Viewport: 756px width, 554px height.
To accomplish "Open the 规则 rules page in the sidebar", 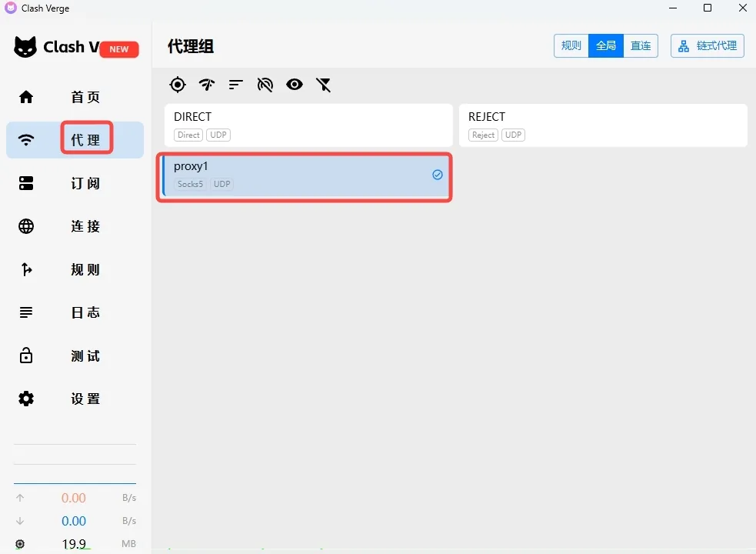I will coord(75,269).
